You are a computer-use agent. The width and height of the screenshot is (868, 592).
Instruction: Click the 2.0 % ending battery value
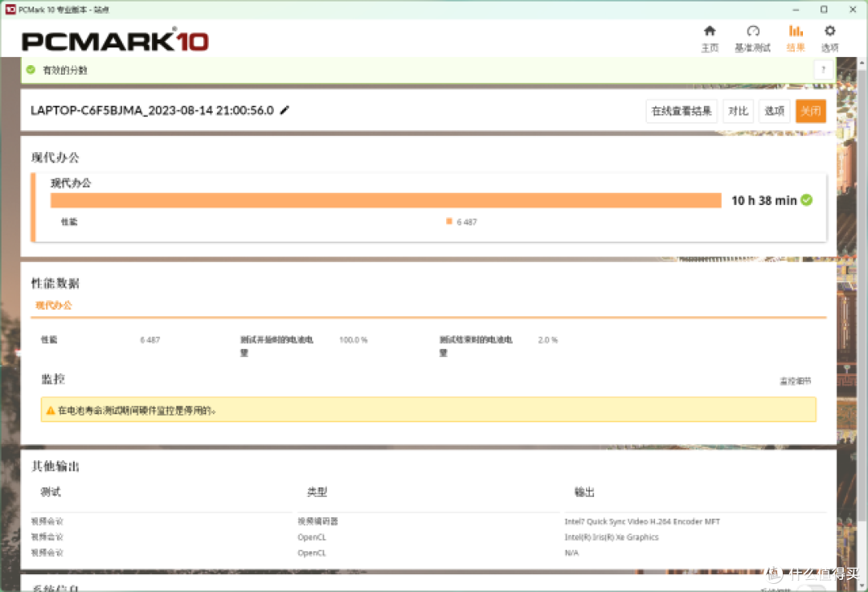[547, 340]
